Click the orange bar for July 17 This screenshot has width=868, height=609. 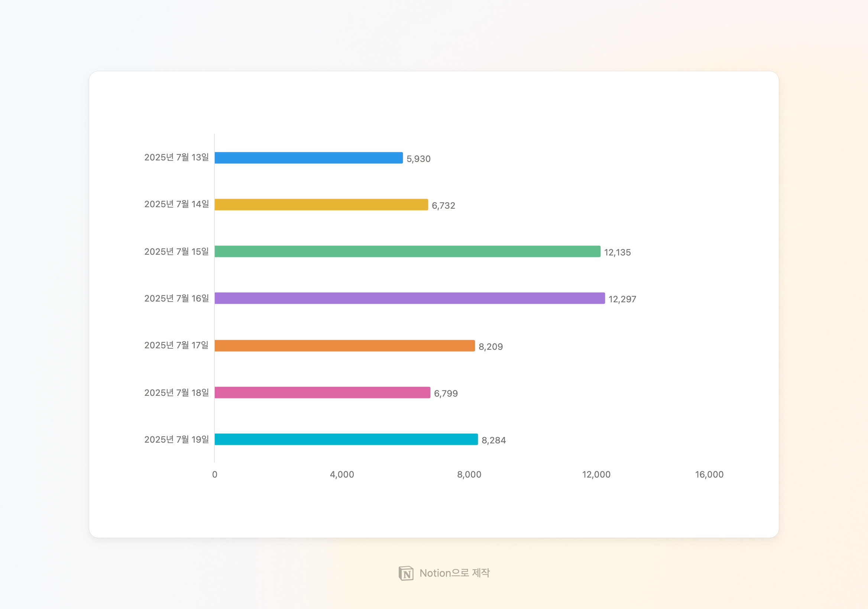pos(344,346)
